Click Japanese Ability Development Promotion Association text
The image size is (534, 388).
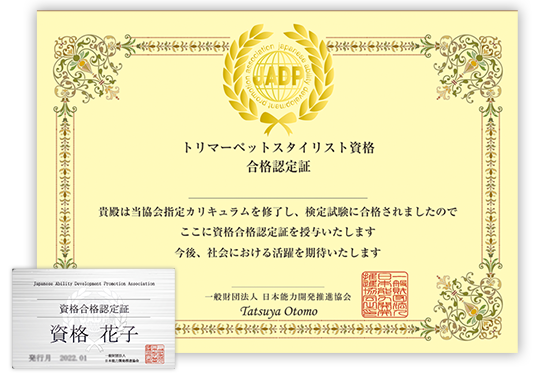(x=94, y=283)
